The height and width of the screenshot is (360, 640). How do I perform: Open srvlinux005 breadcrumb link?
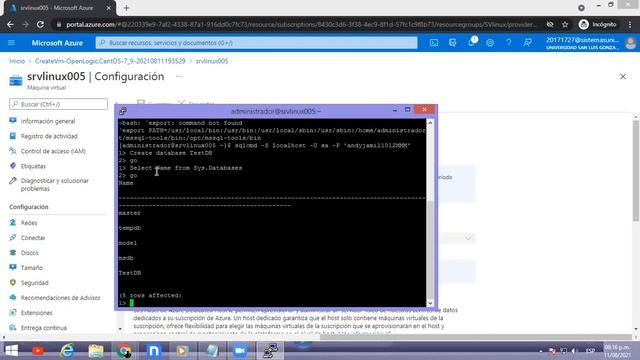coord(212,61)
